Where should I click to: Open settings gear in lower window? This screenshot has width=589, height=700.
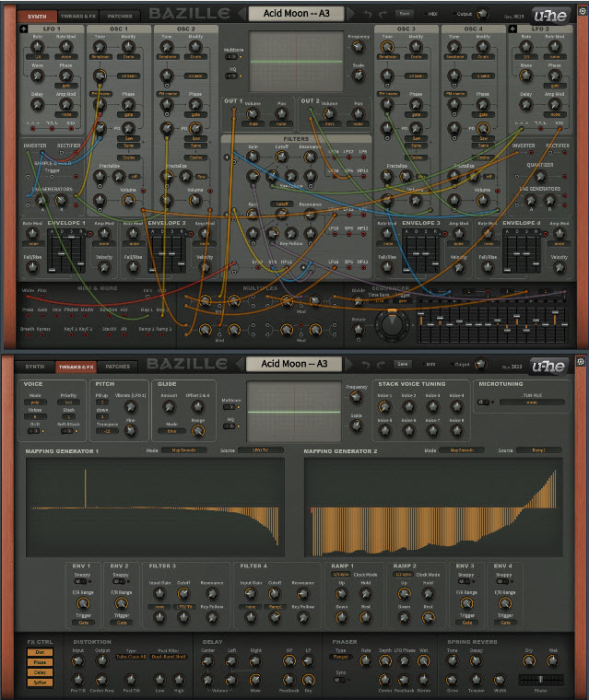click(581, 361)
